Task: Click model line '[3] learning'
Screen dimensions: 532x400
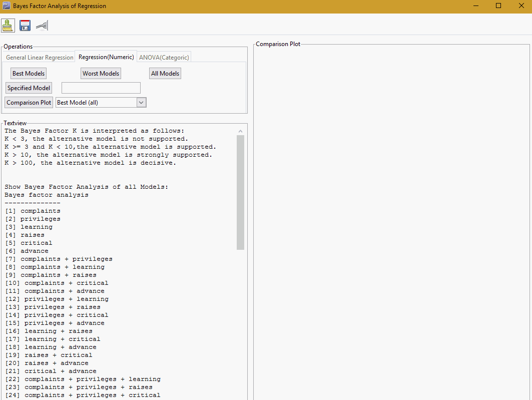Action: (x=29, y=227)
